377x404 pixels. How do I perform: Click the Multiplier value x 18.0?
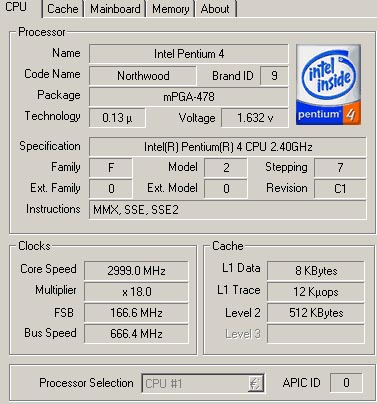click(x=136, y=292)
